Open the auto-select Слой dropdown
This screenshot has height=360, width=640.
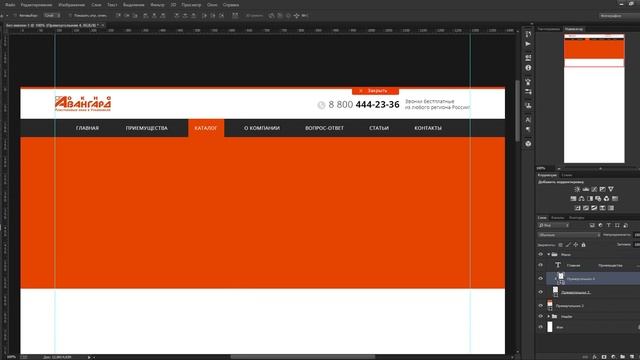[x=52, y=16]
